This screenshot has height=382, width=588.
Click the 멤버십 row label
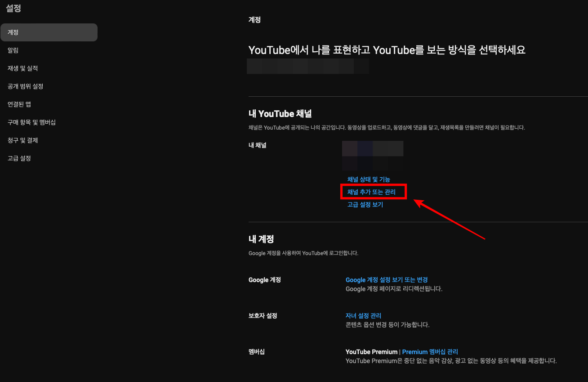click(257, 352)
